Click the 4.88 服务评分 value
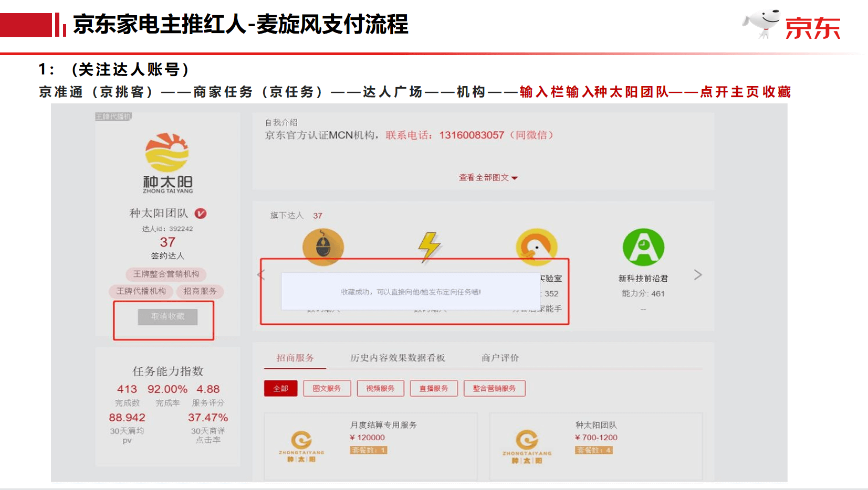Screen dimensions: 868x490 pyautogui.click(x=208, y=389)
